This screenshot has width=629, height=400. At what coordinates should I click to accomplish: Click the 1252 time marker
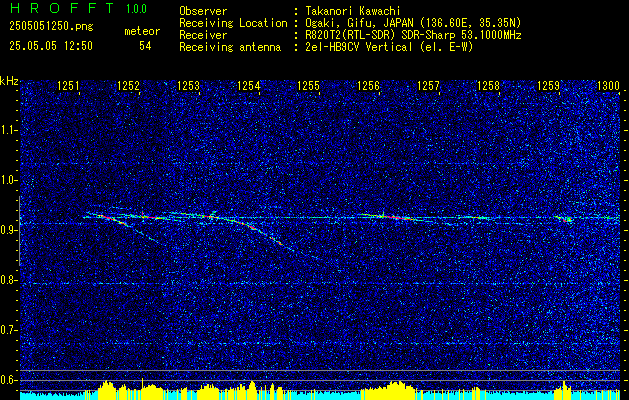coord(128,85)
